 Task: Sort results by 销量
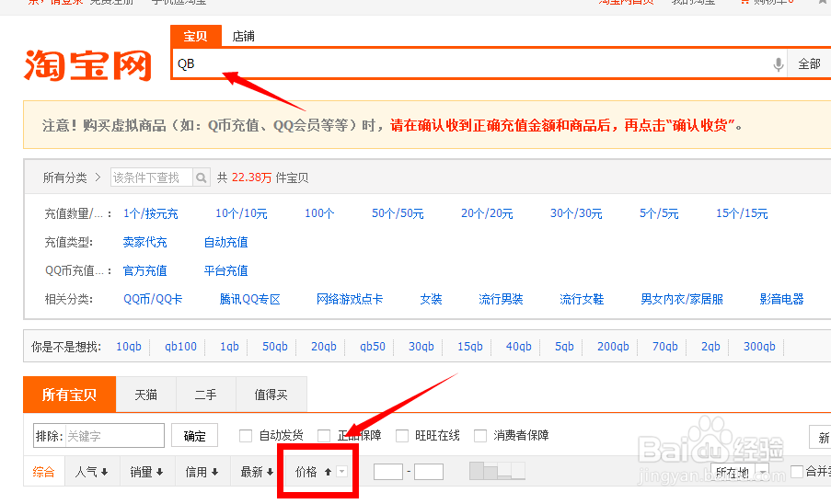coord(147,472)
